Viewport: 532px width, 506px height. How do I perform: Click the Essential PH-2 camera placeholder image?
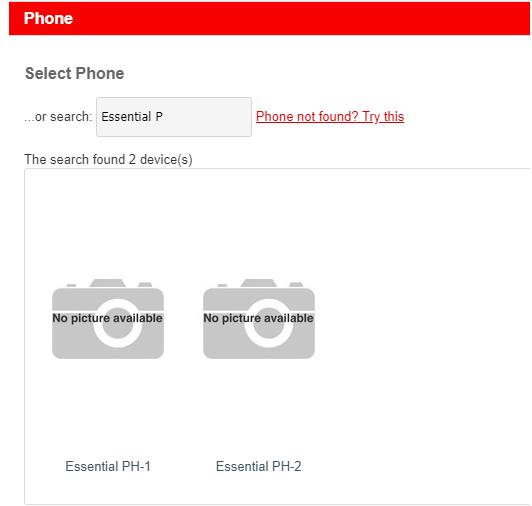[x=259, y=319]
